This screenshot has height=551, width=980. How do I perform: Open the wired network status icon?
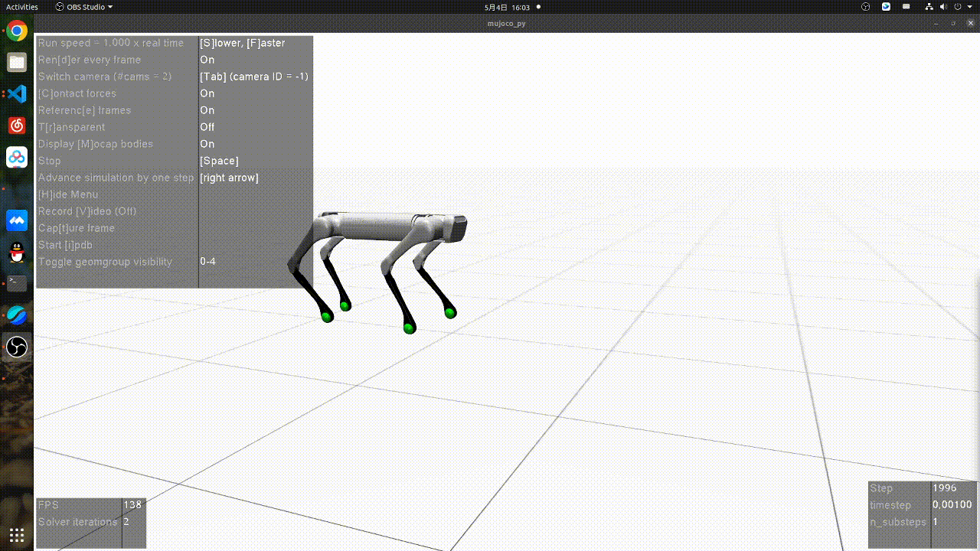[929, 7]
